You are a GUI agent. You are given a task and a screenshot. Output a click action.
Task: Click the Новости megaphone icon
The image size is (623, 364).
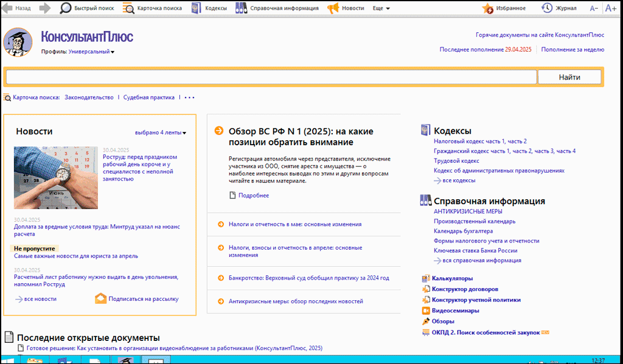click(x=333, y=8)
